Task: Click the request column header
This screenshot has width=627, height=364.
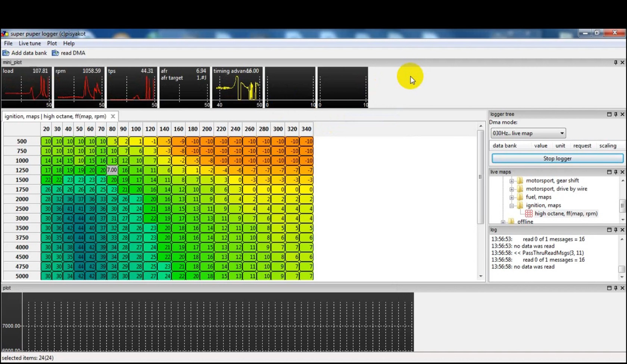Action: (x=582, y=146)
